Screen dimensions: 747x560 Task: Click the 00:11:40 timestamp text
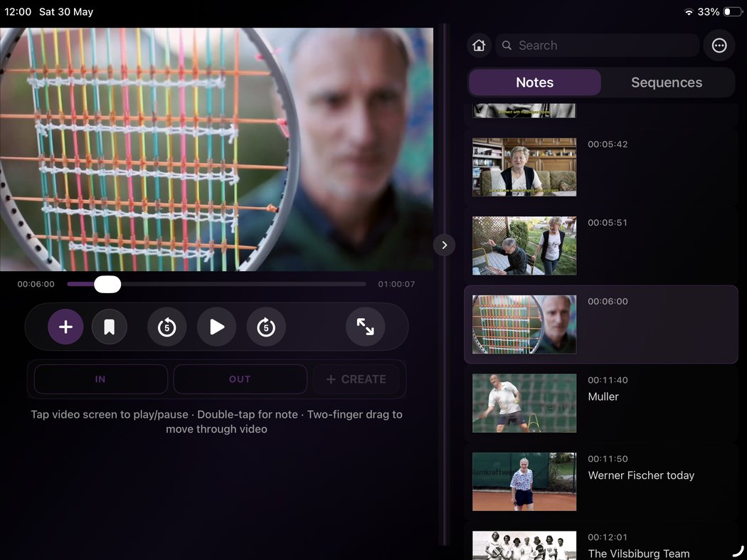pyautogui.click(x=608, y=380)
